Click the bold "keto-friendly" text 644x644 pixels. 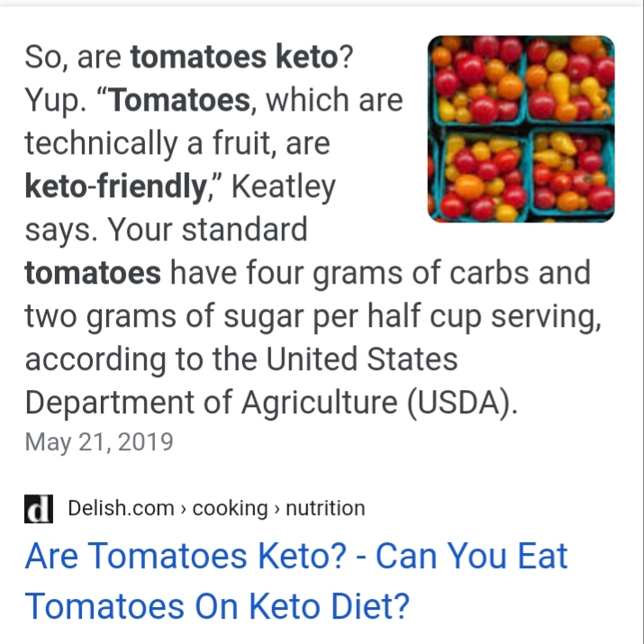point(114,187)
